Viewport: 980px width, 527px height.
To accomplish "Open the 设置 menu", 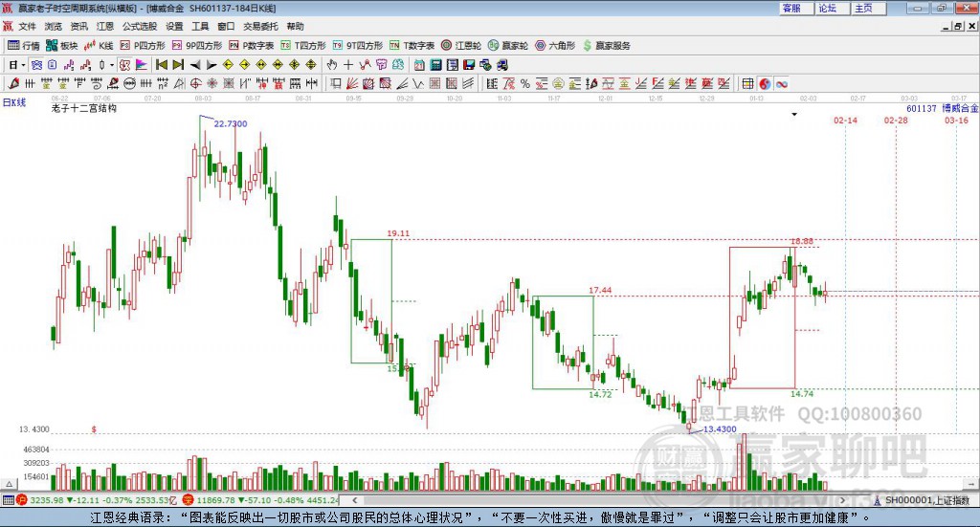I will point(174,26).
